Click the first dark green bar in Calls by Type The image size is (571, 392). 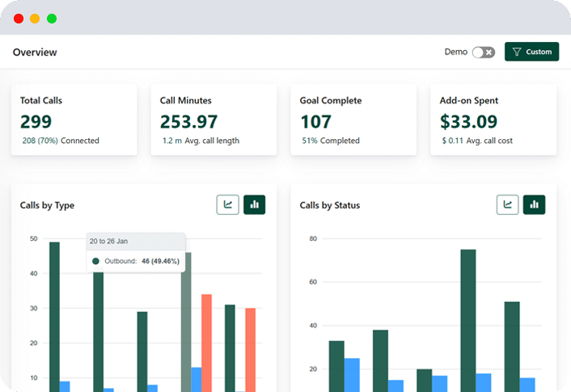54,315
